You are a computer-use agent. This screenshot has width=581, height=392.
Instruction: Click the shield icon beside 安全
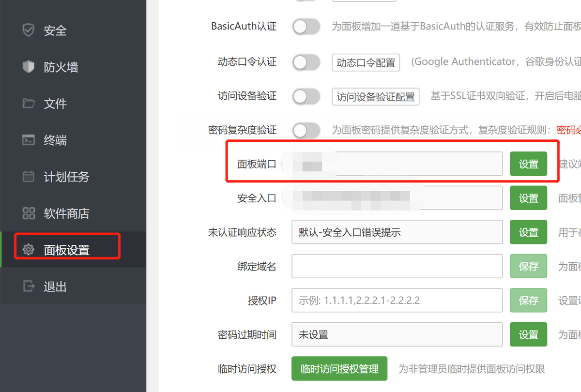[x=29, y=30]
